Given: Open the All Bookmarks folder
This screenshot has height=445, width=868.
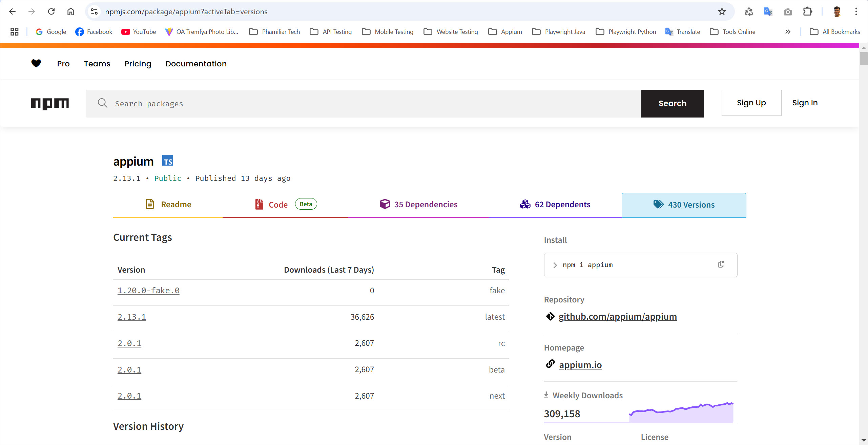Looking at the screenshot, I should click(835, 31).
